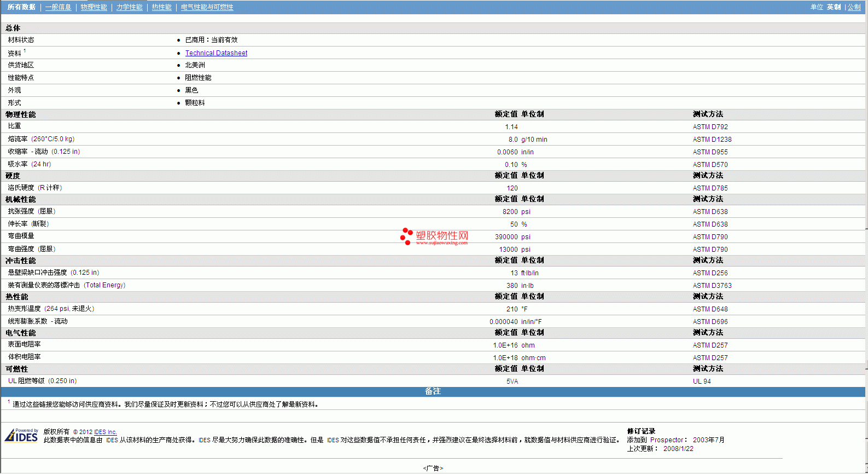Visit the IDES Inc. link

(x=106, y=432)
